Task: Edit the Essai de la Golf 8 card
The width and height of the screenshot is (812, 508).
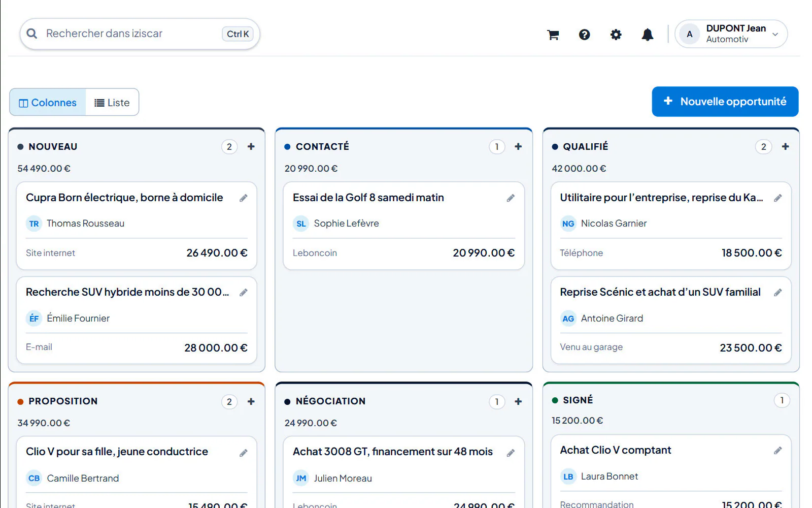Action: 511,198
